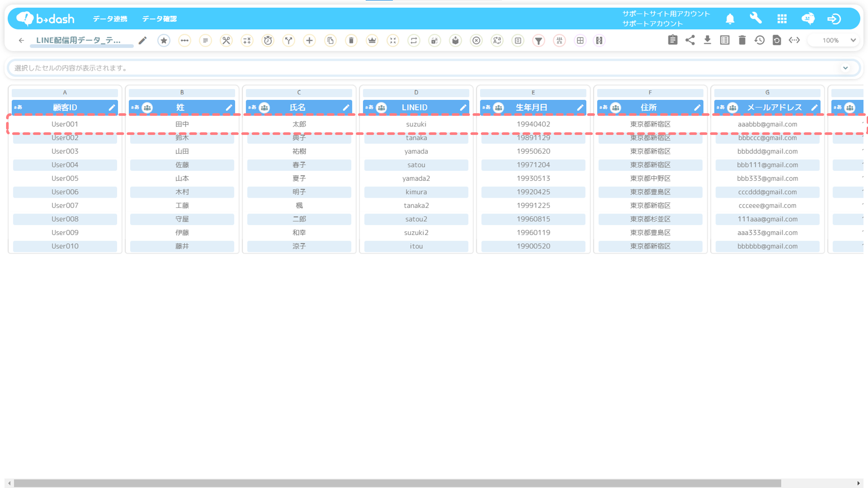Click the history clock icon
Screen dimensions: 868x488
(759, 40)
